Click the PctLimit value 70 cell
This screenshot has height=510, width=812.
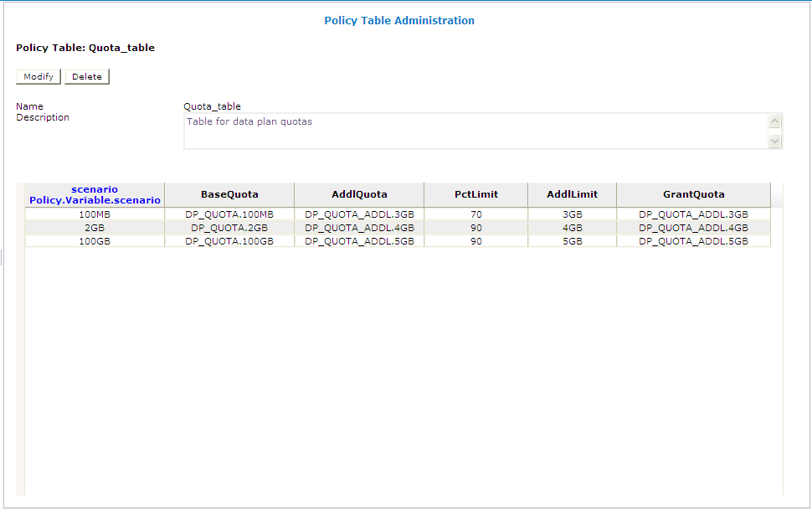pos(475,214)
